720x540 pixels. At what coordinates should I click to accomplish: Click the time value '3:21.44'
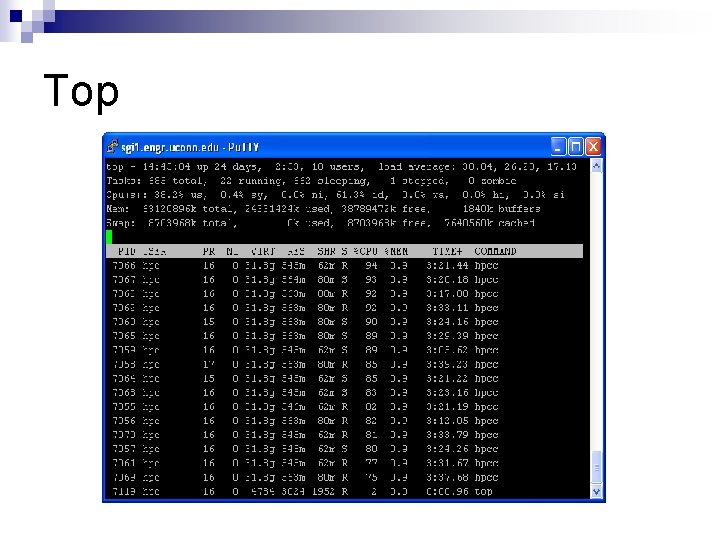tap(447, 265)
